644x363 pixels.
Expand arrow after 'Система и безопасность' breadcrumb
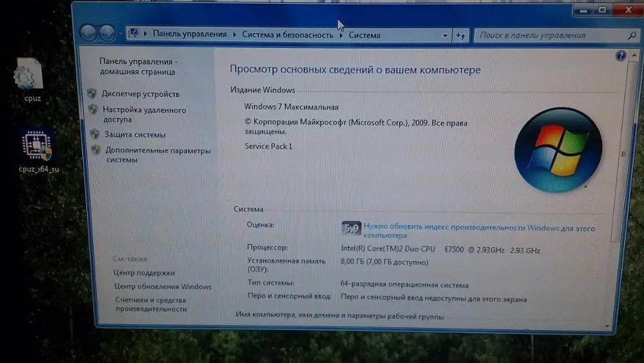coord(341,35)
